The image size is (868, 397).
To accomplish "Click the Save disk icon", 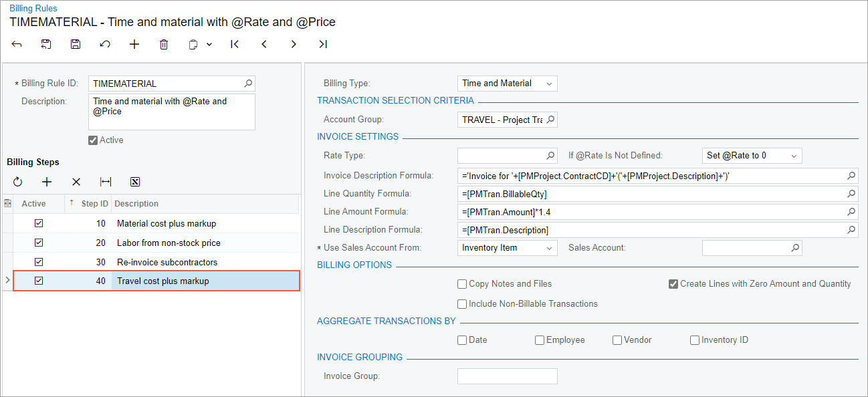I will coord(76,44).
